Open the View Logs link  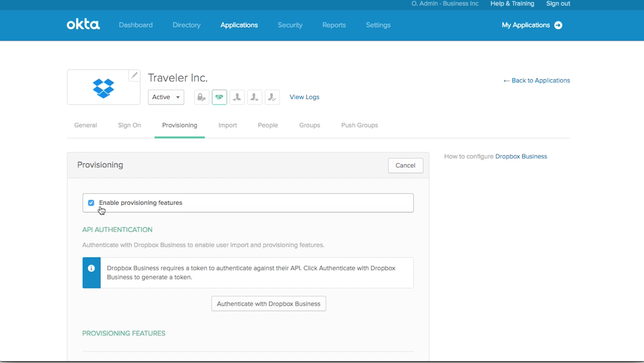pyautogui.click(x=304, y=97)
